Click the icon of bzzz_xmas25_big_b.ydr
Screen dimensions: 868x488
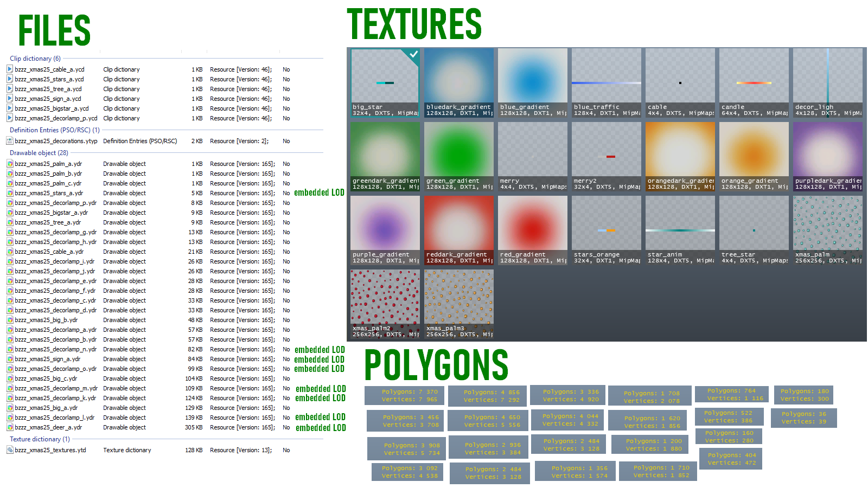(x=10, y=320)
